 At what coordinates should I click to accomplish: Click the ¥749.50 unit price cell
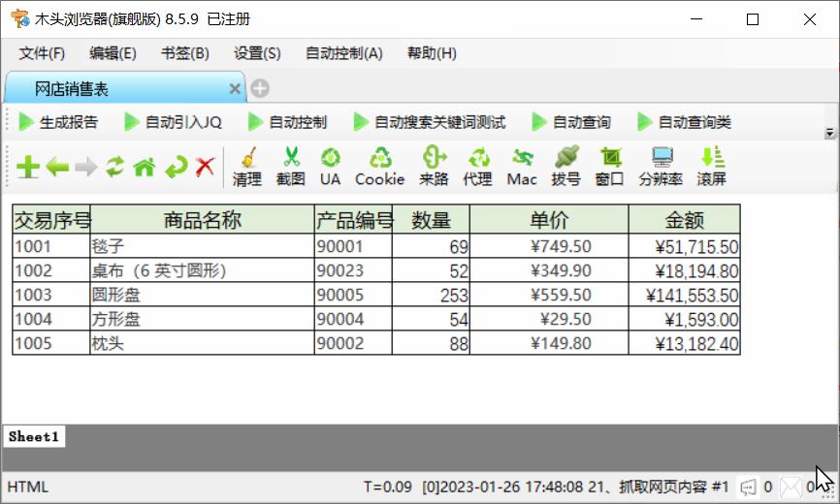click(x=549, y=246)
